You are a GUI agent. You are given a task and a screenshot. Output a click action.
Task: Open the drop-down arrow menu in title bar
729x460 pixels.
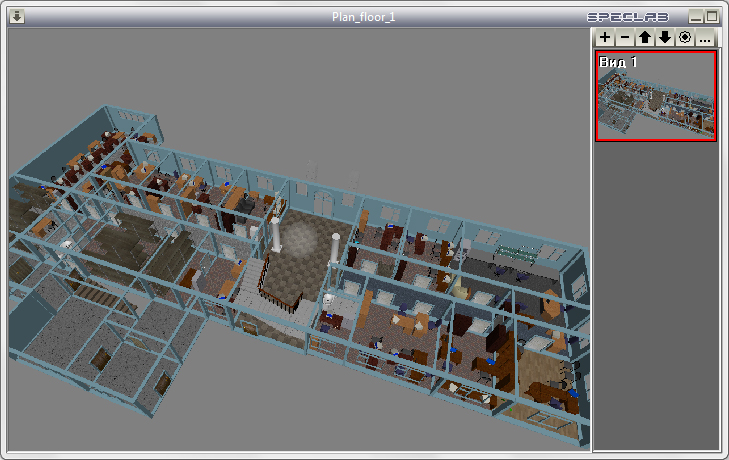[x=17, y=17]
